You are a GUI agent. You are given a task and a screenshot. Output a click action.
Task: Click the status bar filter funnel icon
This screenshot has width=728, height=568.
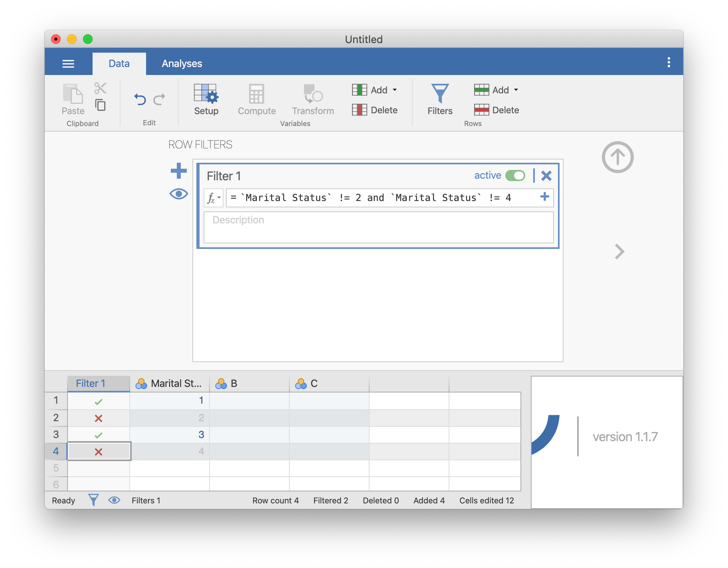pyautogui.click(x=93, y=500)
